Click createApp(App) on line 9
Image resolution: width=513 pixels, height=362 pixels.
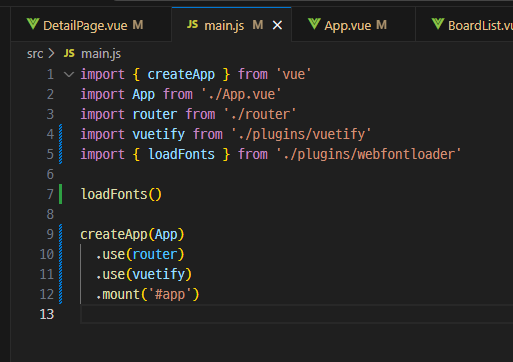click(132, 234)
